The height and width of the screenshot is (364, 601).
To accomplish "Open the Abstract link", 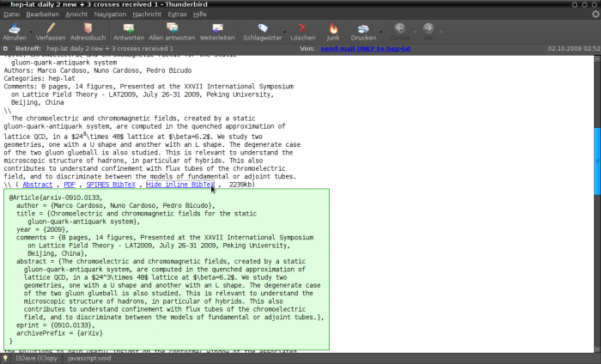I will tap(37, 185).
